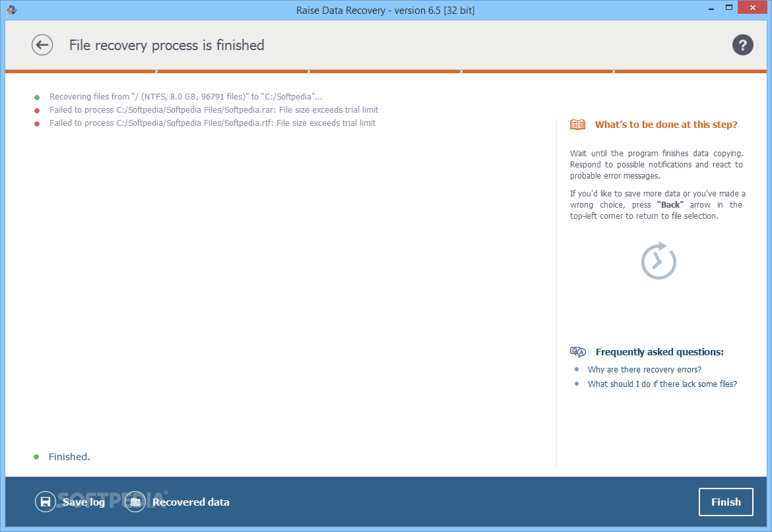
Task: Select the 'Recovering files from' log line
Action: 185,97
